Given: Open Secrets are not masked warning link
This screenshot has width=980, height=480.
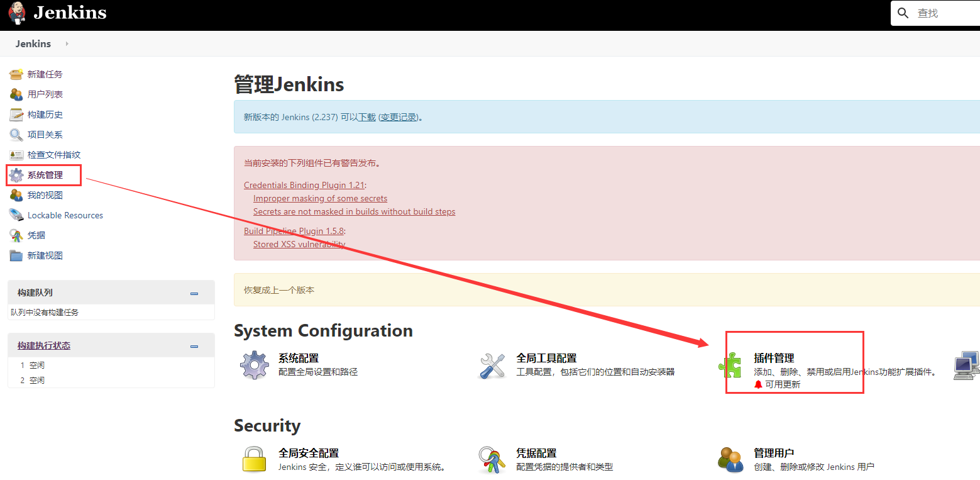Looking at the screenshot, I should 354,211.
